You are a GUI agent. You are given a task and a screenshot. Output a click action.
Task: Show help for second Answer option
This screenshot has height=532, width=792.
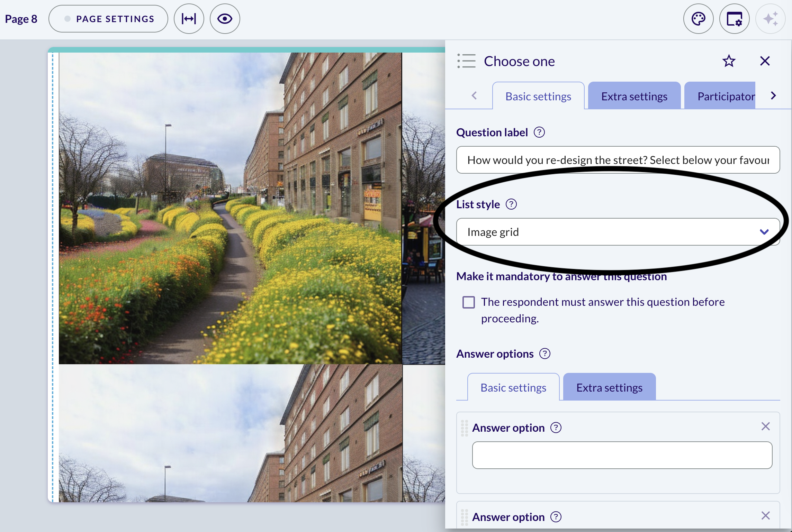pyautogui.click(x=556, y=517)
